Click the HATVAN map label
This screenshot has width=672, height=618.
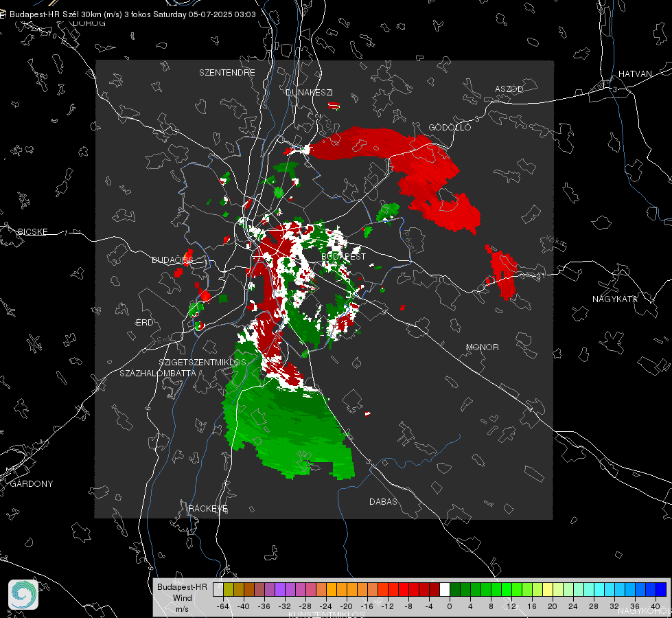(635, 73)
